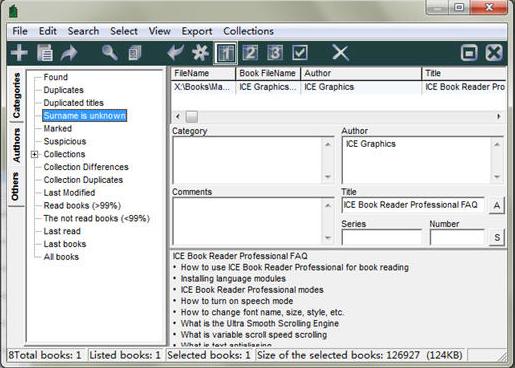Screen dimensions: 515x368
Task: Click the book list horizontal scrollbar thumb
Action: point(192,117)
